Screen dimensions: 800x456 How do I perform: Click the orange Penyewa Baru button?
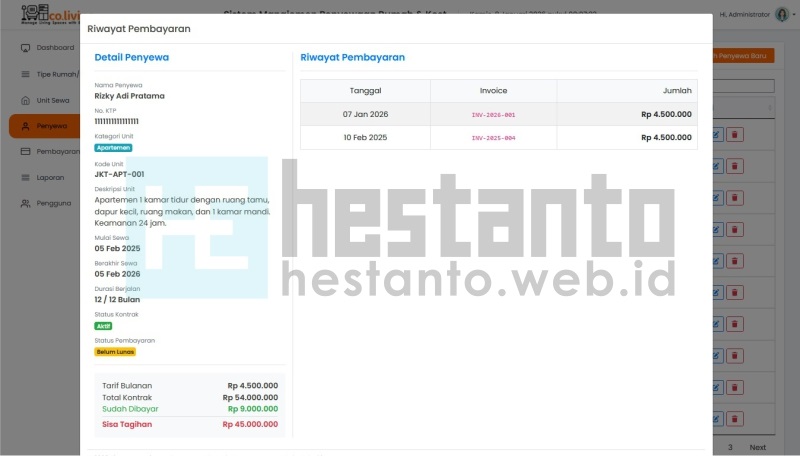pos(743,58)
